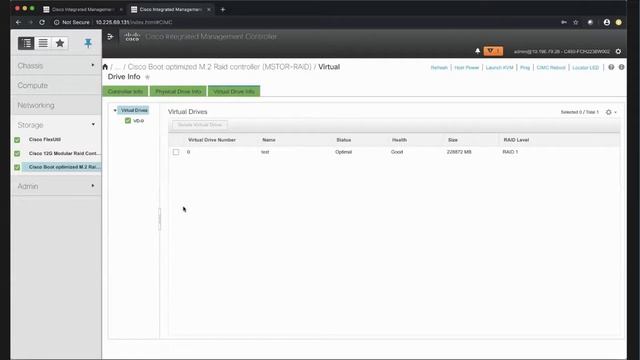Click the ellipsis breadcrumb link
640x360 pixels.
pyautogui.click(x=118, y=67)
